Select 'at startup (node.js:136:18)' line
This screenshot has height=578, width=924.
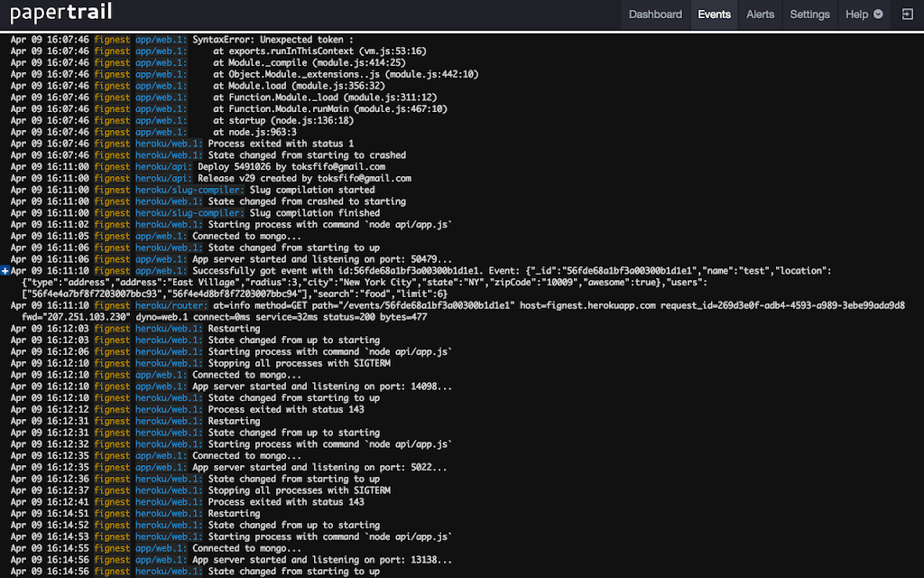(283, 120)
